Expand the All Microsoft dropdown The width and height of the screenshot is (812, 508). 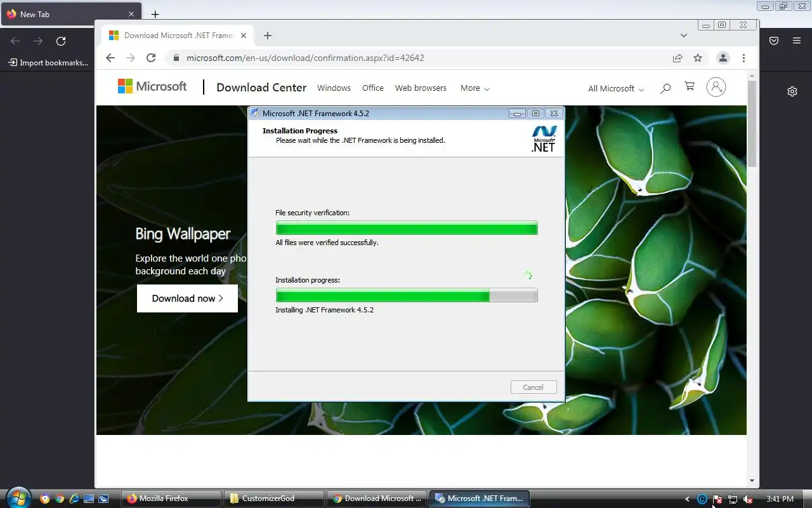[616, 88]
